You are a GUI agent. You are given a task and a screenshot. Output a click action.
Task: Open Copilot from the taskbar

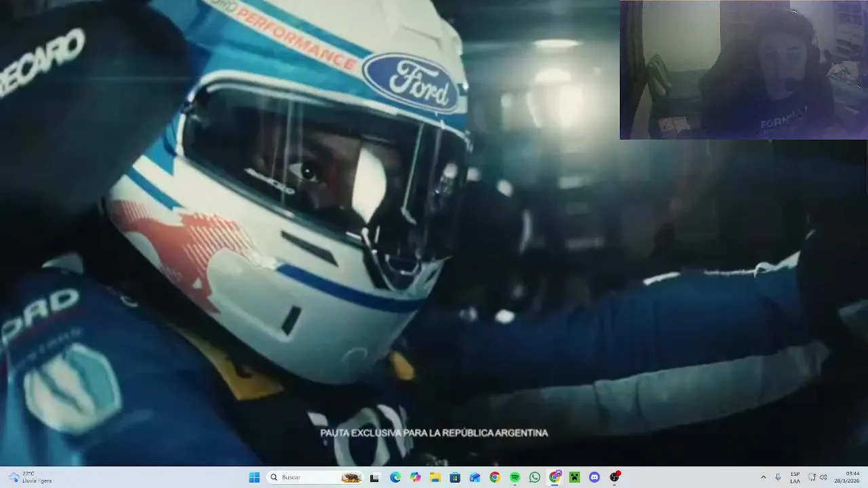[415, 477]
